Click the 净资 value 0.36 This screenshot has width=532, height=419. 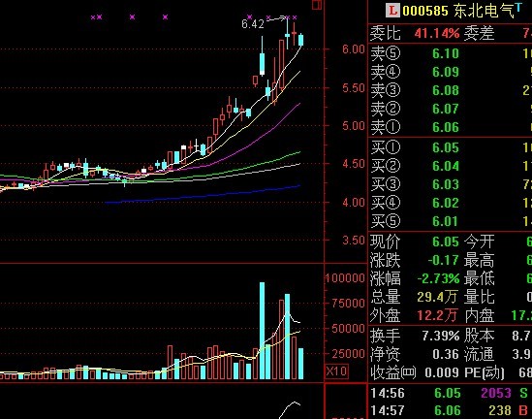pyautogui.click(x=446, y=354)
